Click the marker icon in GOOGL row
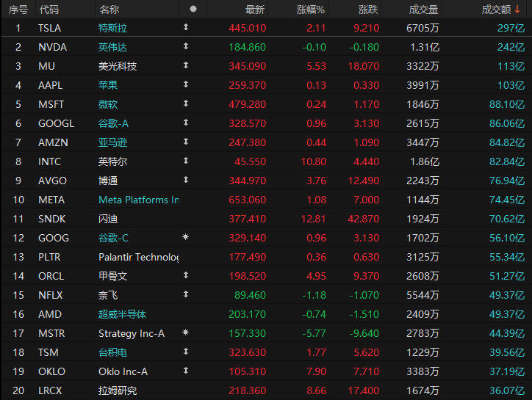Screen dimensions: 532x400 pos(186,123)
